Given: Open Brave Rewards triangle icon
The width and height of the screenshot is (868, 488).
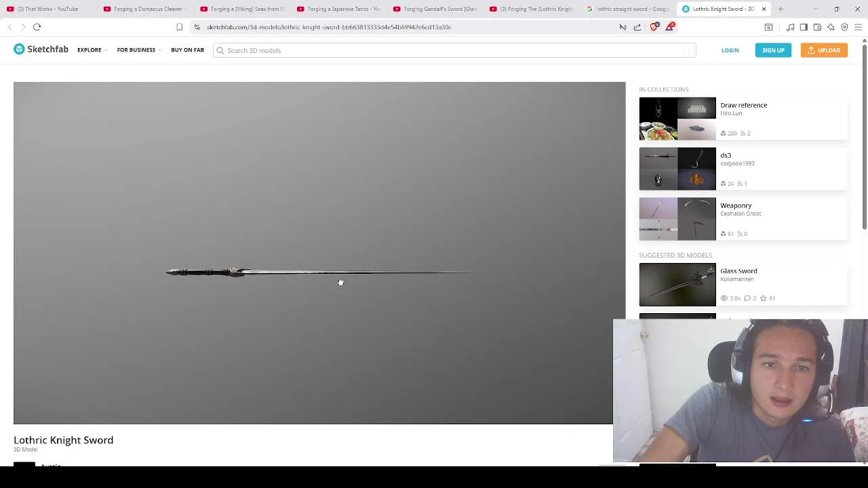Looking at the screenshot, I should tap(670, 27).
